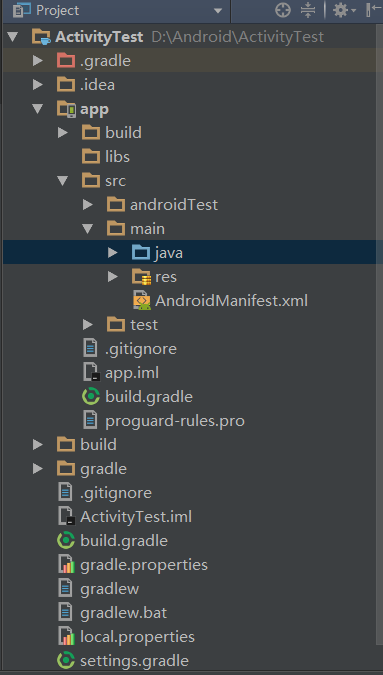This screenshot has height=675, width=383.
Task: Select the ActivityTest project name
Action: click(99, 37)
